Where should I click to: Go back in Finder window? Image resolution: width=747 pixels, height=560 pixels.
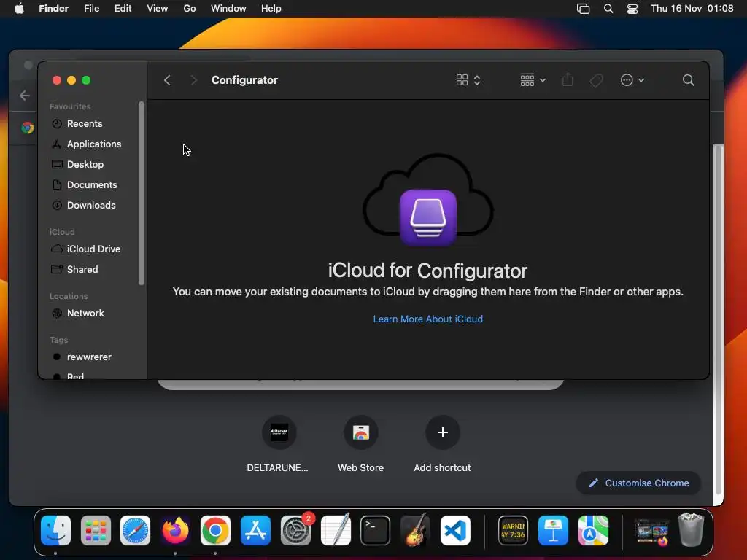tap(167, 80)
